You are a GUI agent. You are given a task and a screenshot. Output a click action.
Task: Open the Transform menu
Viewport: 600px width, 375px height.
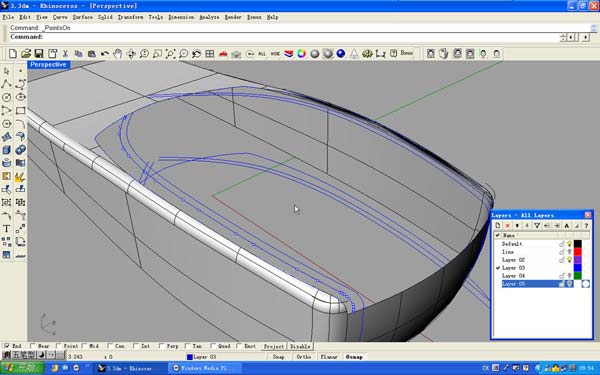[130, 17]
